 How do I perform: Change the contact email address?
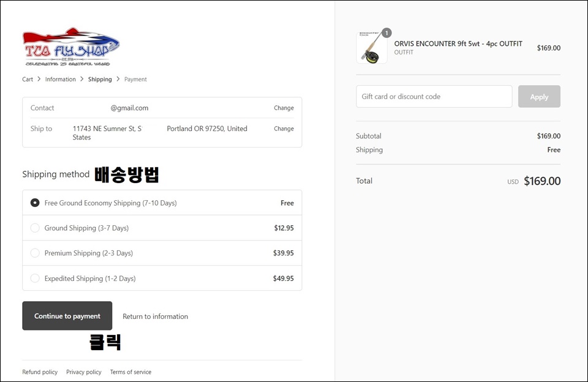pos(284,108)
